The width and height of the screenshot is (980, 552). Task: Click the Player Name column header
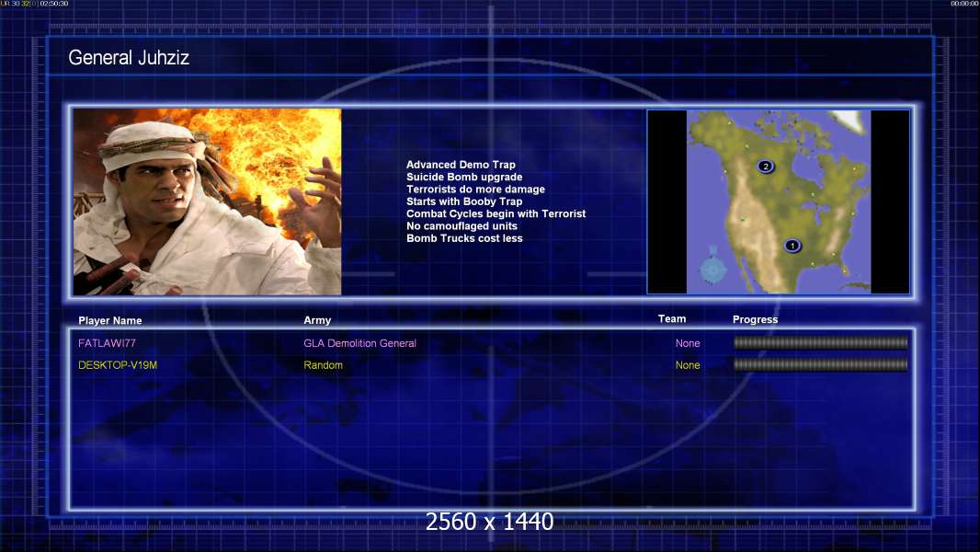click(110, 321)
